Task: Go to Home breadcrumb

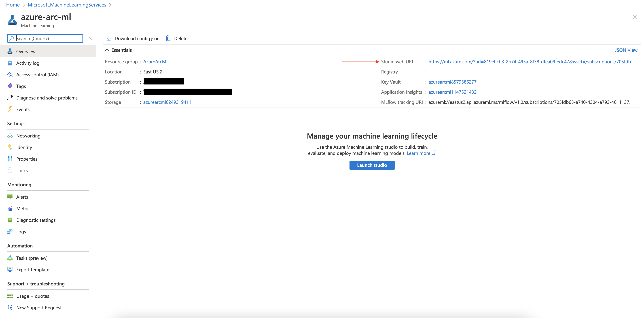Action: tap(13, 5)
